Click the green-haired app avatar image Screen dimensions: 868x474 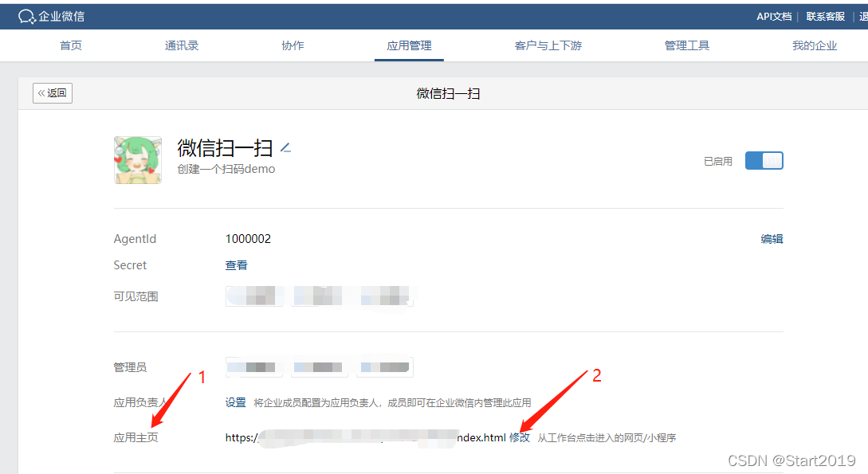pyautogui.click(x=138, y=160)
